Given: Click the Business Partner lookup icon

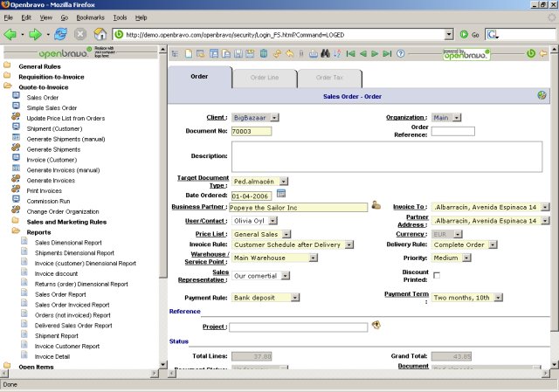Looking at the screenshot, I should click(x=376, y=206).
